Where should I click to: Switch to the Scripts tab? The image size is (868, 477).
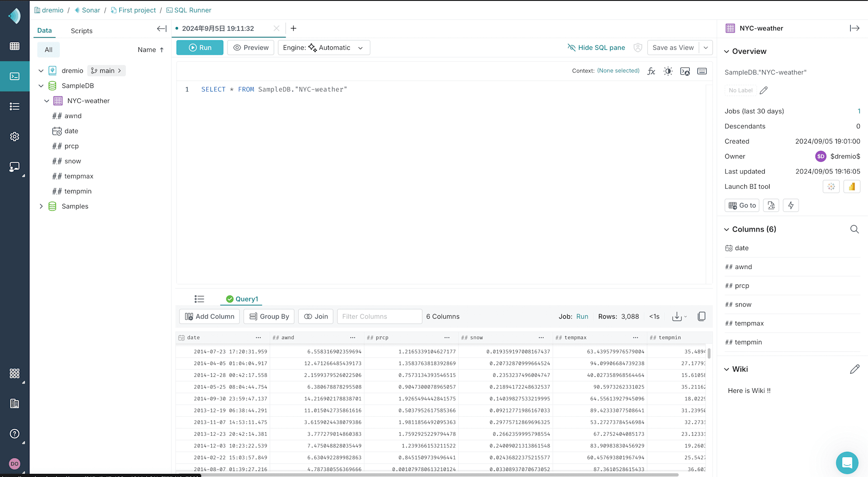(82, 31)
